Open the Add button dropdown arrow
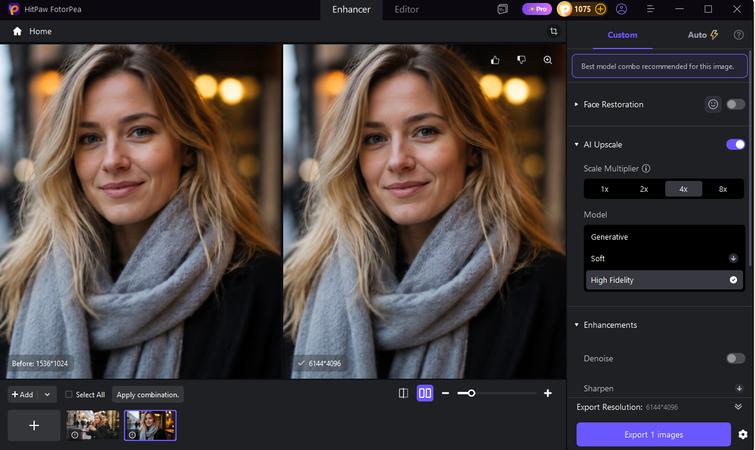This screenshot has height=450, width=755. point(47,394)
